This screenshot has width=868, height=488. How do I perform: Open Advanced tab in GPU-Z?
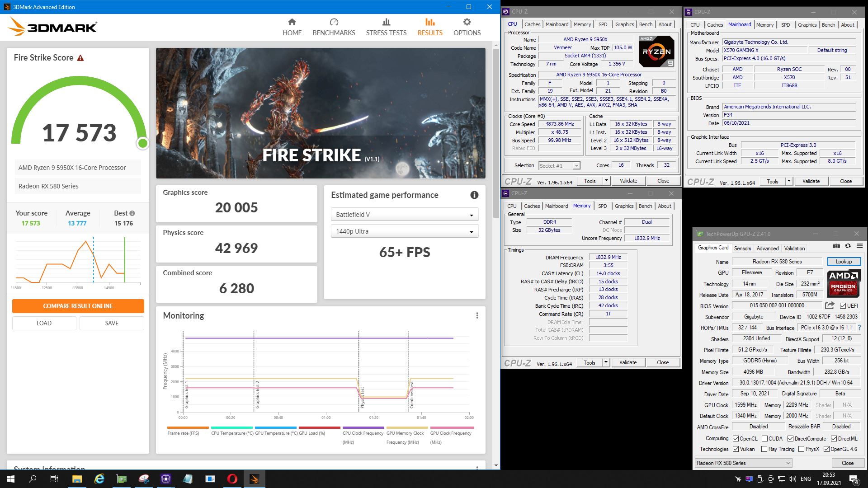tap(768, 249)
